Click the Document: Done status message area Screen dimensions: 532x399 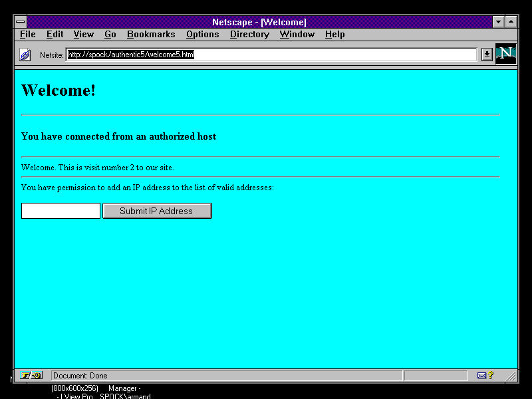(x=226, y=376)
